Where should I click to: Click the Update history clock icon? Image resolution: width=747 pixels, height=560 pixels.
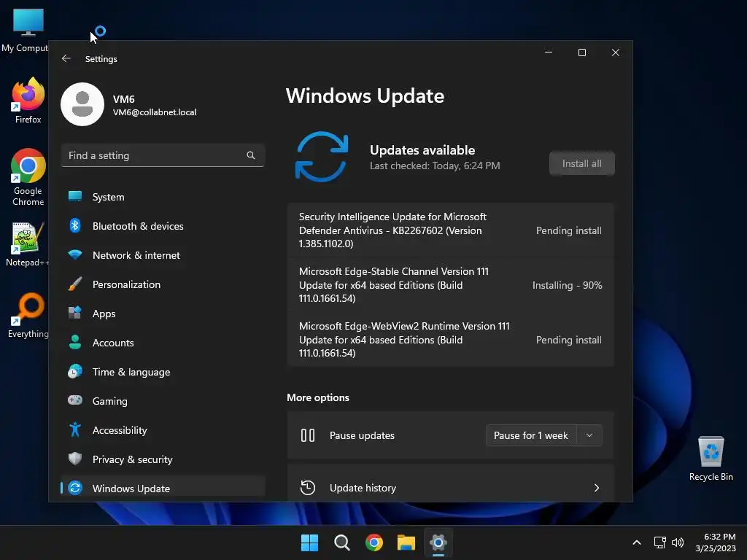(x=308, y=488)
